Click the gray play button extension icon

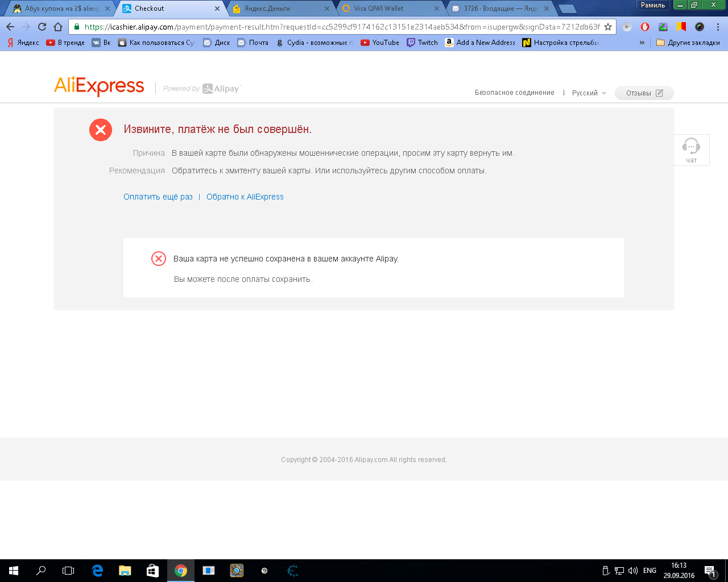click(x=627, y=27)
